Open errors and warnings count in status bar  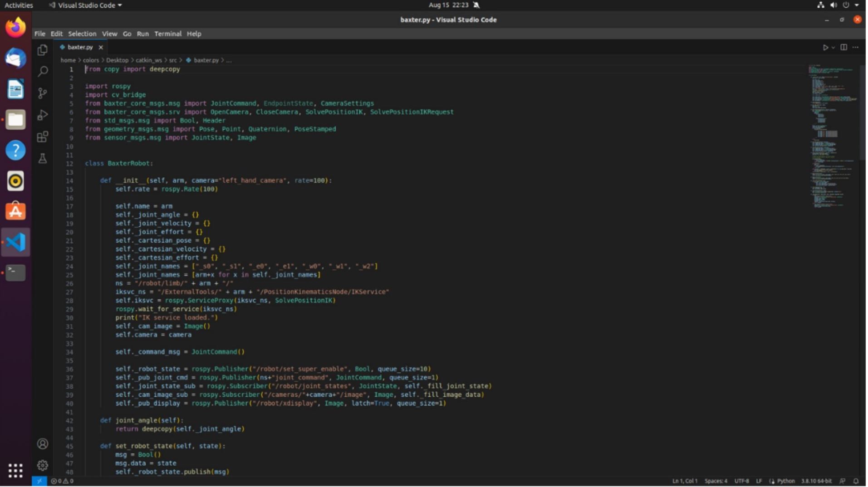(62, 481)
